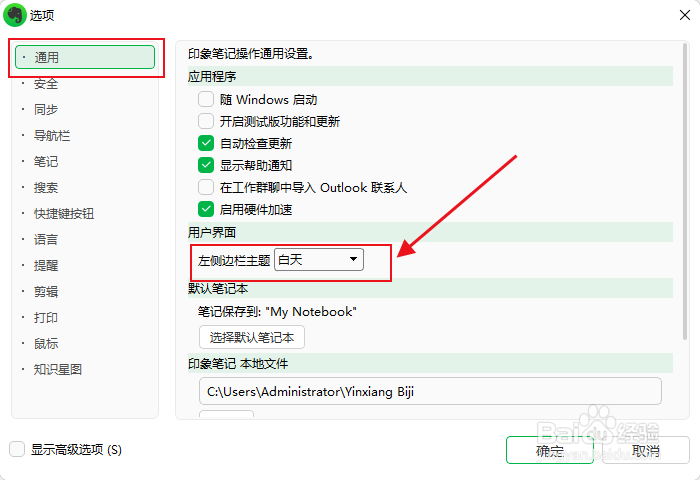The width and height of the screenshot is (700, 480).
Task: Open the 笔记 settings category
Action: click(x=46, y=161)
